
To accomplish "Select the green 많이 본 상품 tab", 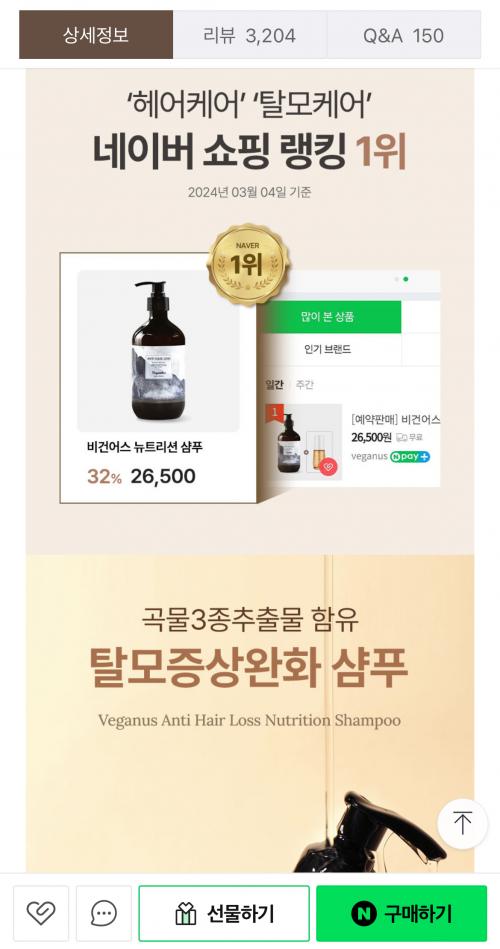I will click(327, 317).
